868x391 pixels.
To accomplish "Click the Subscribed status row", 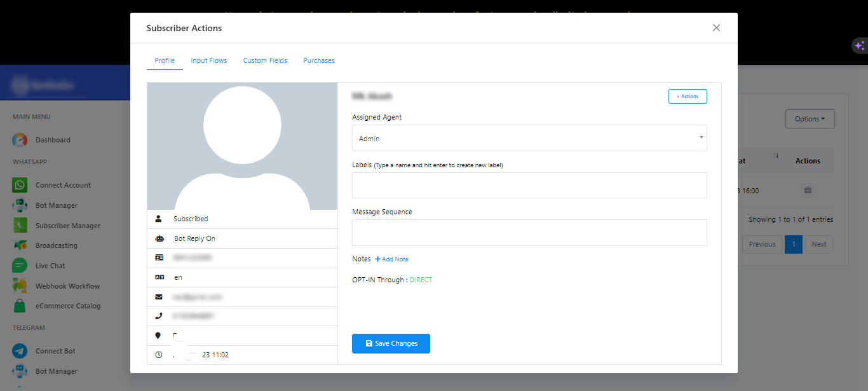I will click(x=191, y=219).
